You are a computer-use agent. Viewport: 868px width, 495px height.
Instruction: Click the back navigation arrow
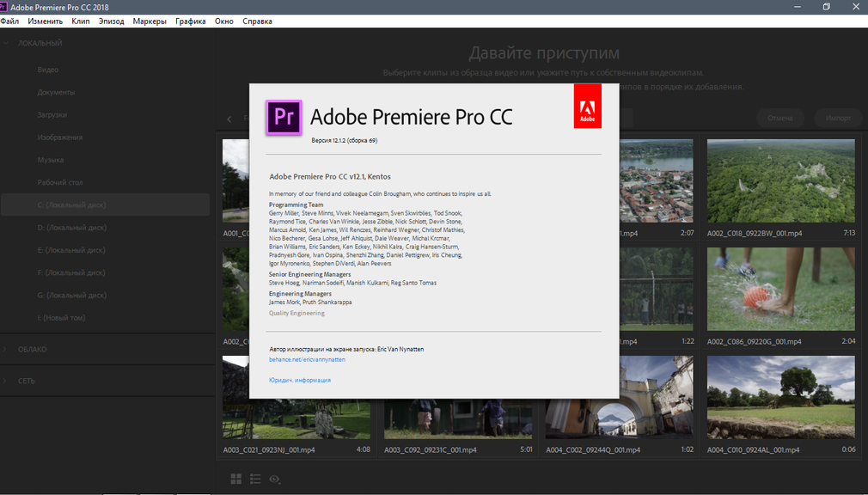coord(229,119)
